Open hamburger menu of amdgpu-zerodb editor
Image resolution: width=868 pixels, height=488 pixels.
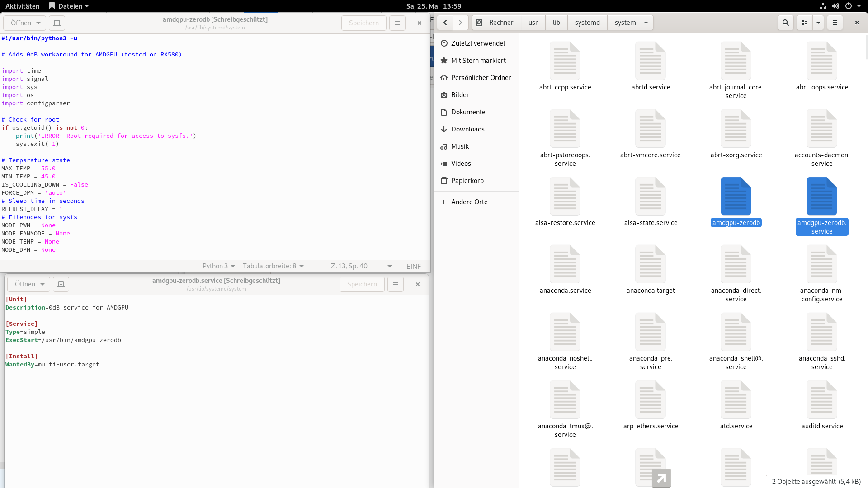(x=397, y=23)
